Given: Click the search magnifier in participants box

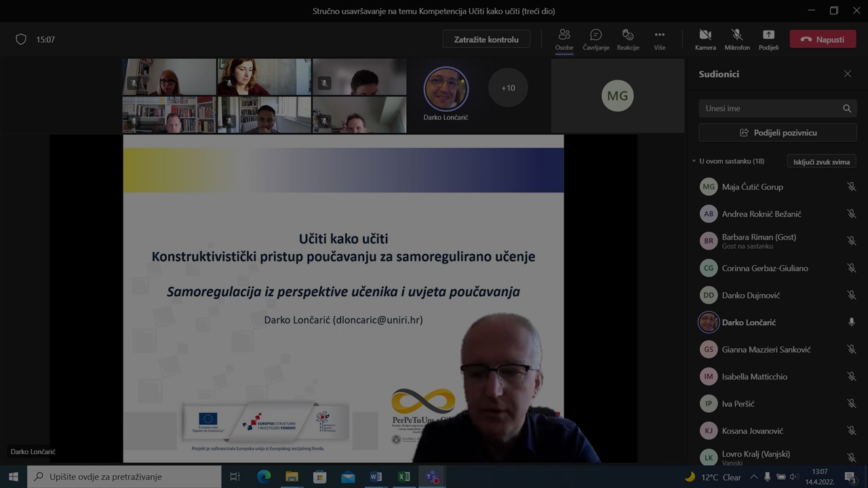Looking at the screenshot, I should [x=846, y=108].
